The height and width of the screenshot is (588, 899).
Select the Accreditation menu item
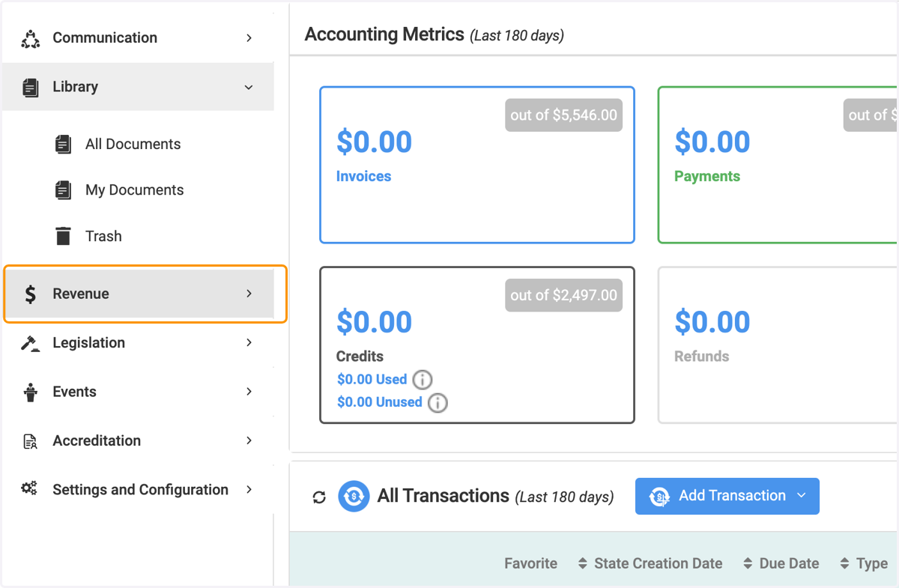click(139, 440)
